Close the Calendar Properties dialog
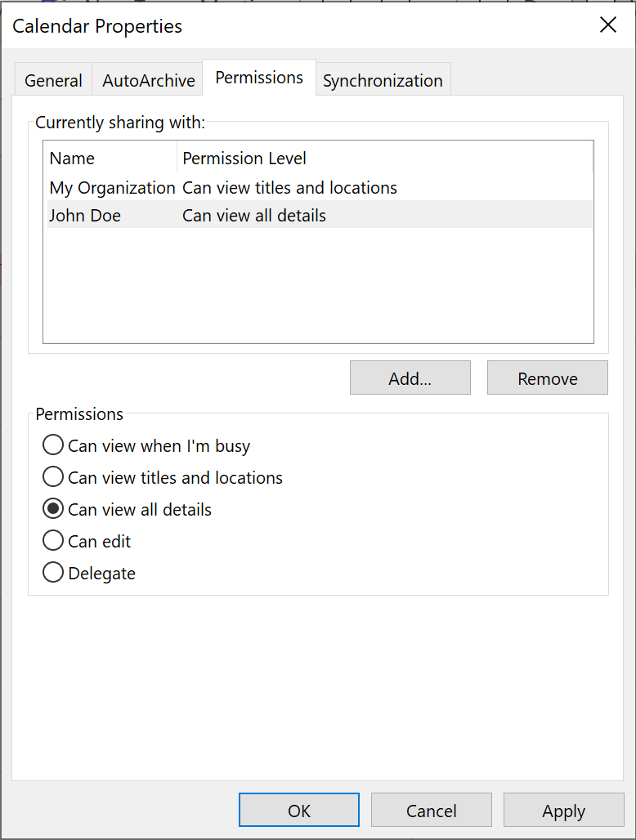This screenshot has width=636, height=840. 608,25
